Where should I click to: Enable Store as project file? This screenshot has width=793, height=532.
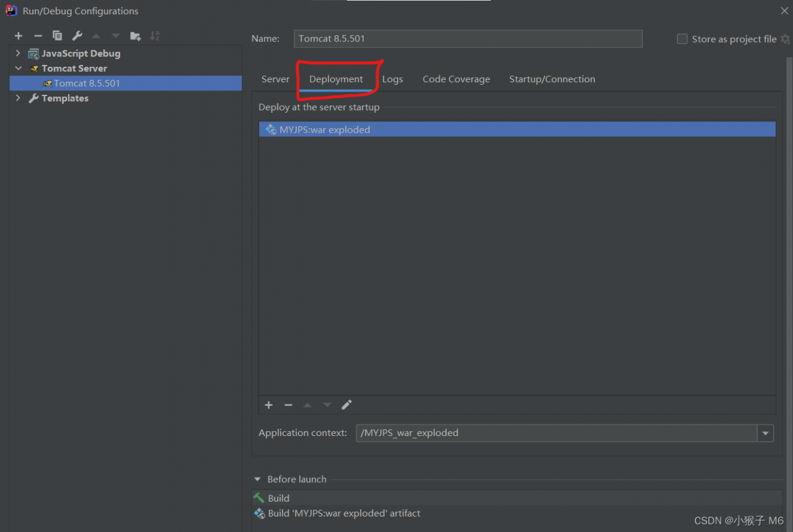click(682, 39)
